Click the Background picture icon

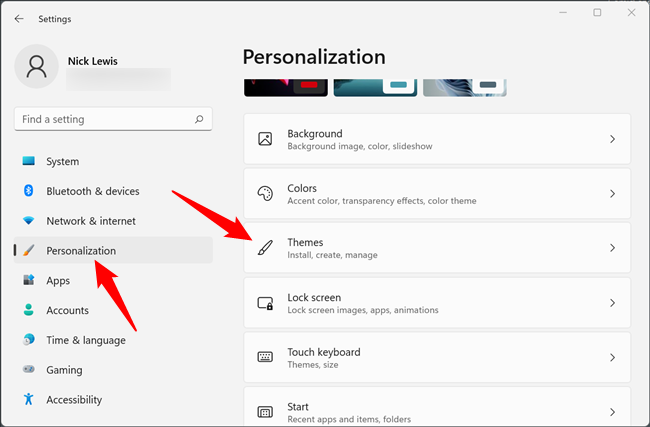click(265, 139)
